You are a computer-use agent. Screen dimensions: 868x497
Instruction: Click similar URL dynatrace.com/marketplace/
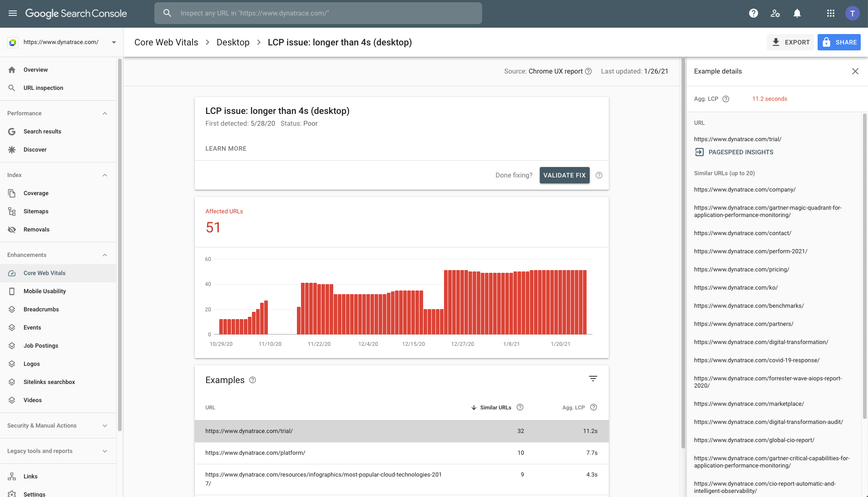click(x=749, y=404)
